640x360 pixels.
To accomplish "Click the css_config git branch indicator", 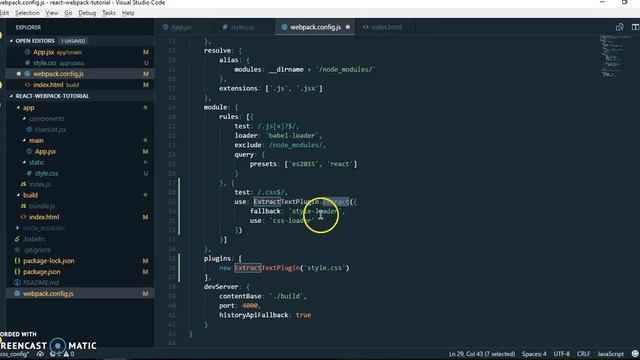I will coord(14,354).
